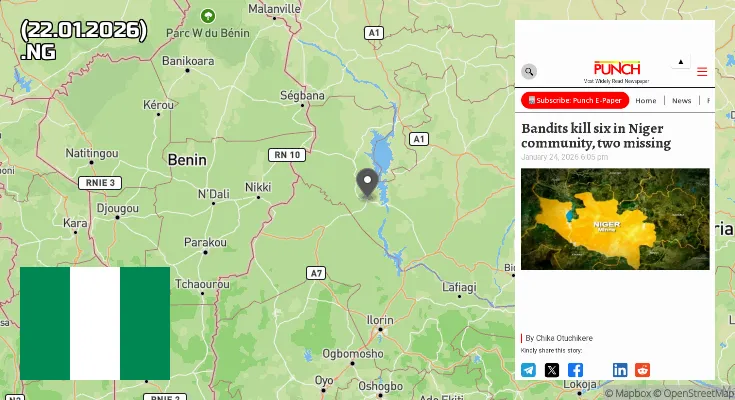Open the Punch logo homepage
The width and height of the screenshot is (735, 400).
[x=616, y=72]
